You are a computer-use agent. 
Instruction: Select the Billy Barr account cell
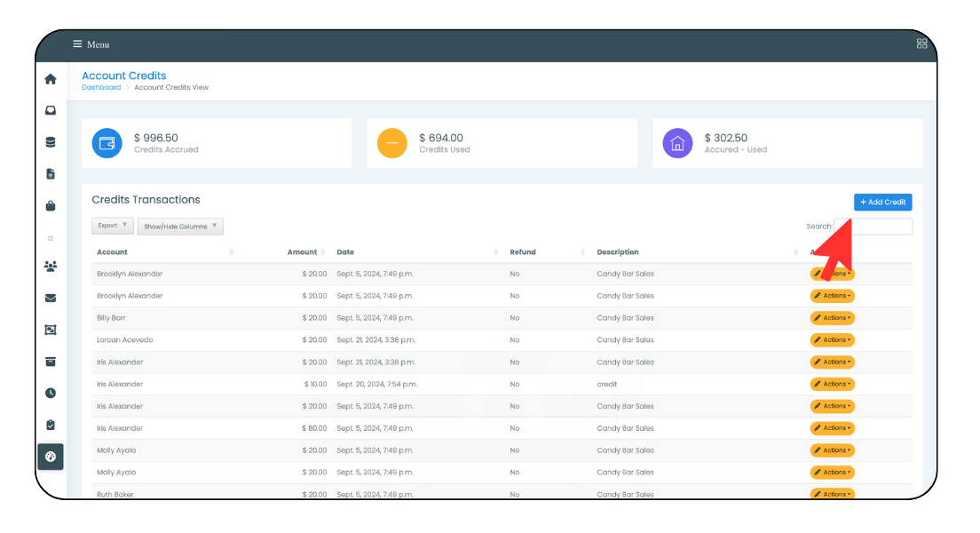(x=111, y=318)
